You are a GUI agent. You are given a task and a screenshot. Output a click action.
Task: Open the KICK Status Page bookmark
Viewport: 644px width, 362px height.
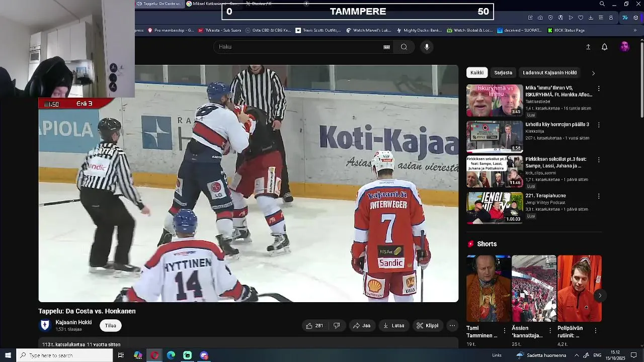pos(566,30)
